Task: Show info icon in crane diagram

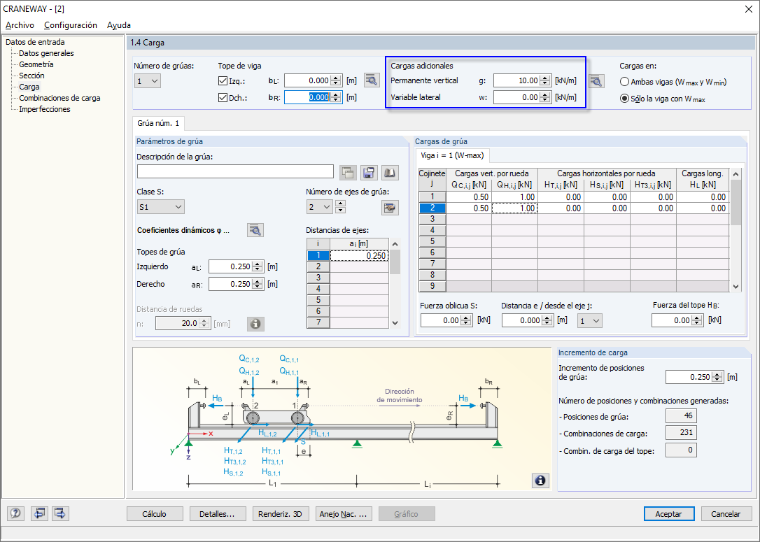Action: (540, 480)
